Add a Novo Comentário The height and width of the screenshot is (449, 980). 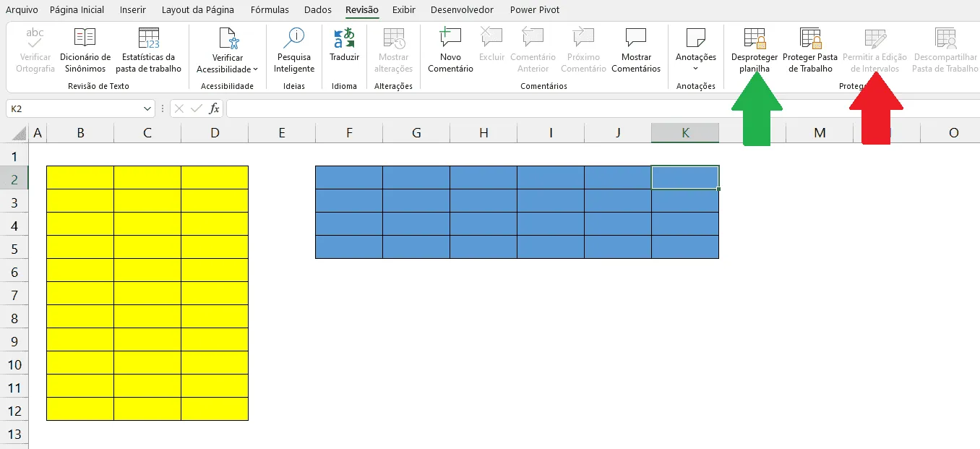[450, 50]
